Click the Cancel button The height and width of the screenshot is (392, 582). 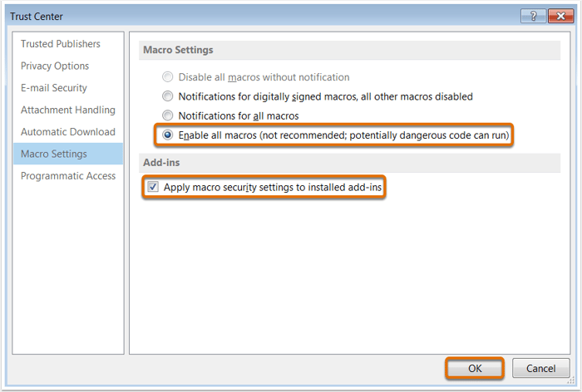[540, 368]
